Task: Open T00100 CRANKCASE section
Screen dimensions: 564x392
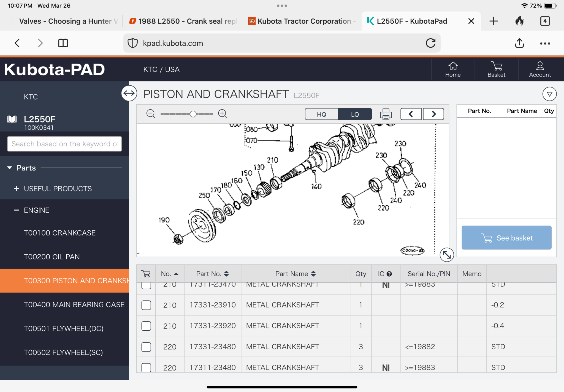Action: 60,233
